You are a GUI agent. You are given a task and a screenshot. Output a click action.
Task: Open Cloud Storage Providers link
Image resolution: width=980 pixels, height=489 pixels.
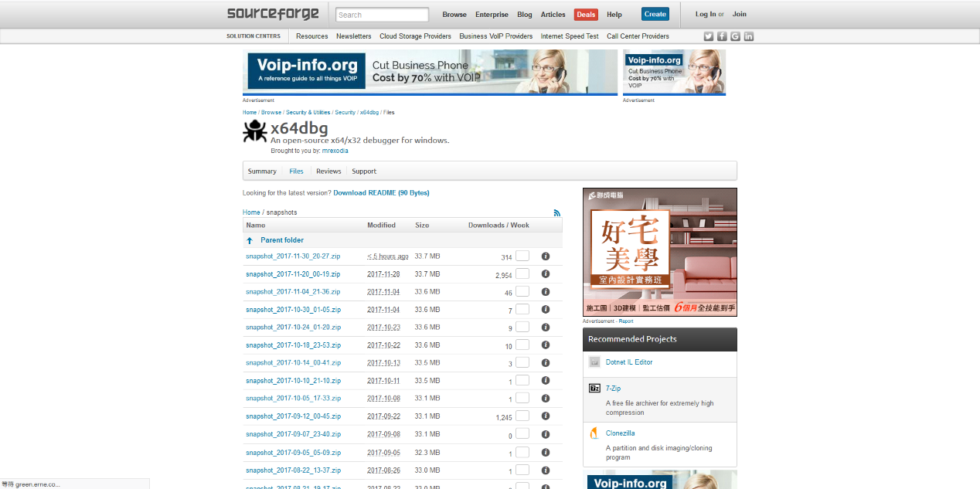[x=415, y=36]
